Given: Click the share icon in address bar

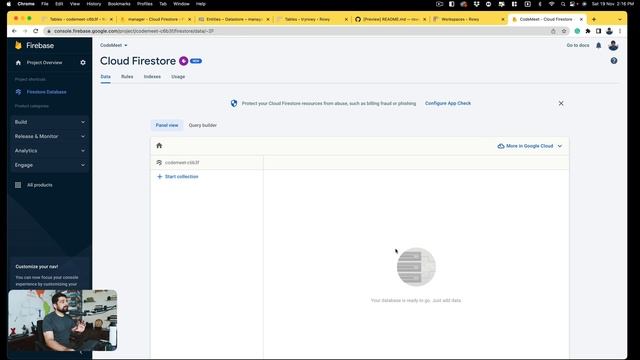Looking at the screenshot, I should tap(553, 31).
